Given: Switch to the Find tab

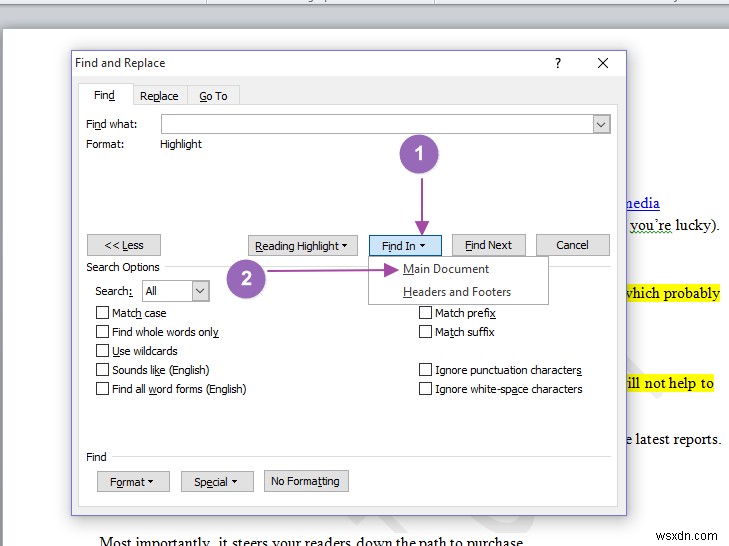Looking at the screenshot, I should [x=105, y=95].
